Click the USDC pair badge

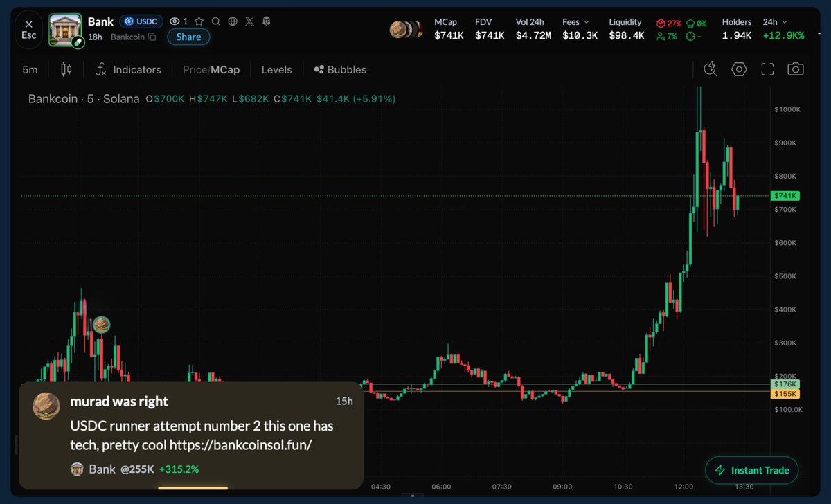141,21
